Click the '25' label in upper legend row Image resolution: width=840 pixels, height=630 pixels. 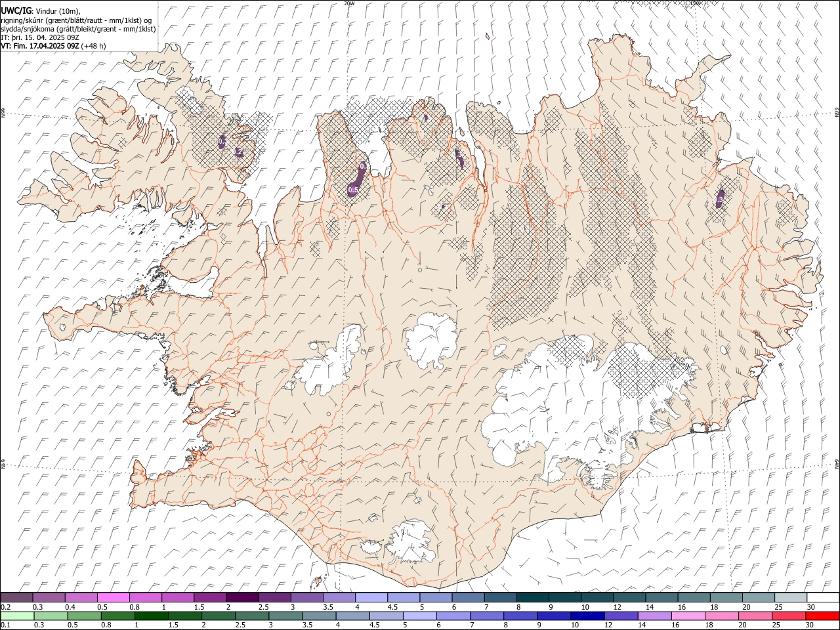click(778, 607)
